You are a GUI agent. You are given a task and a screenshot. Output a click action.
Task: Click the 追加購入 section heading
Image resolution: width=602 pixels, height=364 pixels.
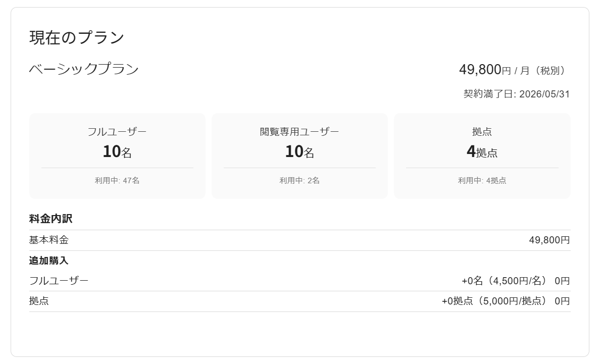(49, 261)
